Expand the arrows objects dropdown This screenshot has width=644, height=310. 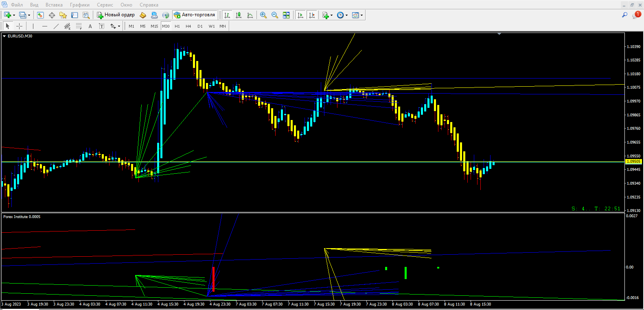(119, 26)
